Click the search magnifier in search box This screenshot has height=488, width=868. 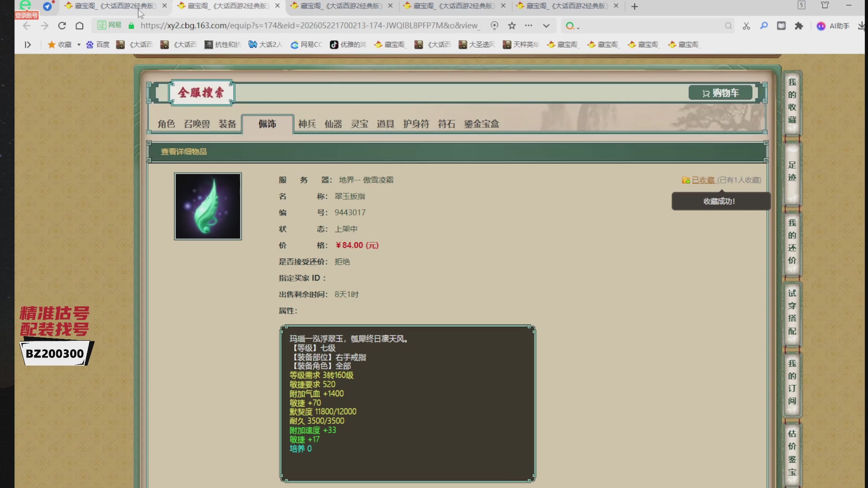pos(728,26)
